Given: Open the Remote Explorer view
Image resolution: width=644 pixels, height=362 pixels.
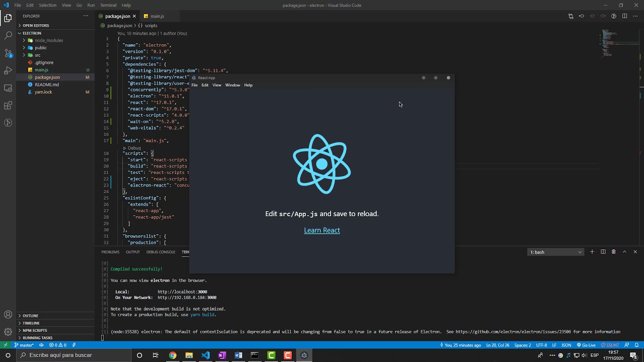Looking at the screenshot, I should (8, 88).
